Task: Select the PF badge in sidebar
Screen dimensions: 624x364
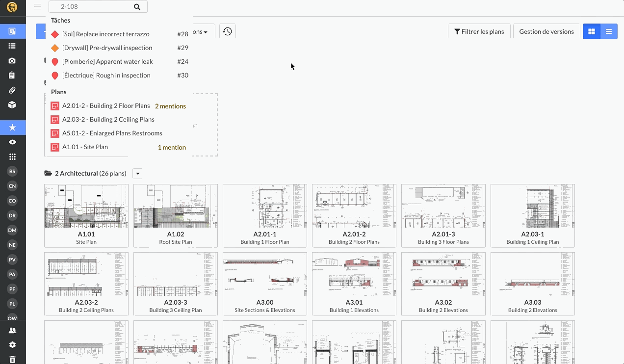Action: pos(12,289)
